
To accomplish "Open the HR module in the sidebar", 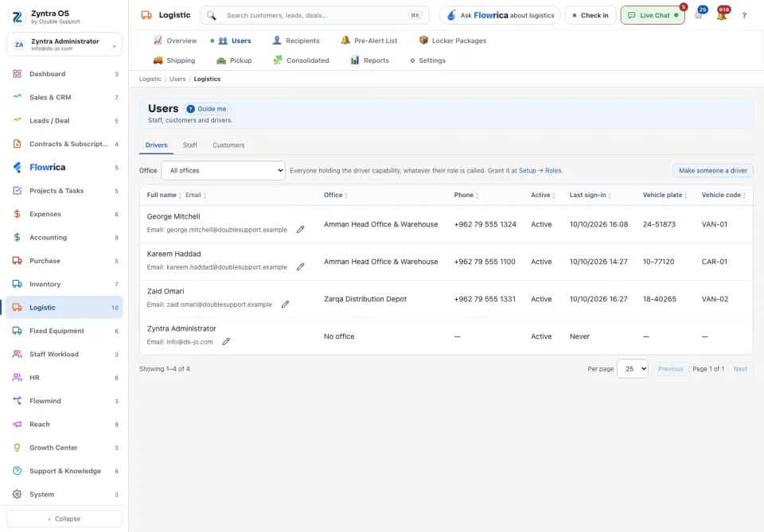I will click(x=64, y=378).
